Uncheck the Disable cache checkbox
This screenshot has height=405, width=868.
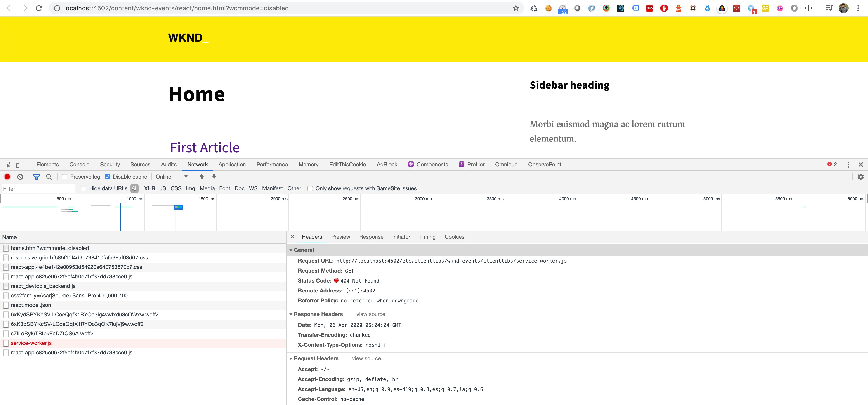[108, 177]
